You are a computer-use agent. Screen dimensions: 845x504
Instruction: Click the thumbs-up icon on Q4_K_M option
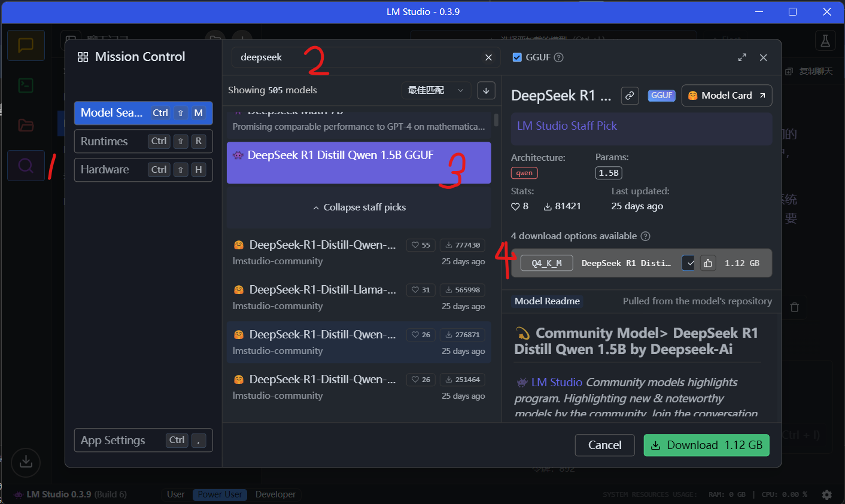[708, 263]
